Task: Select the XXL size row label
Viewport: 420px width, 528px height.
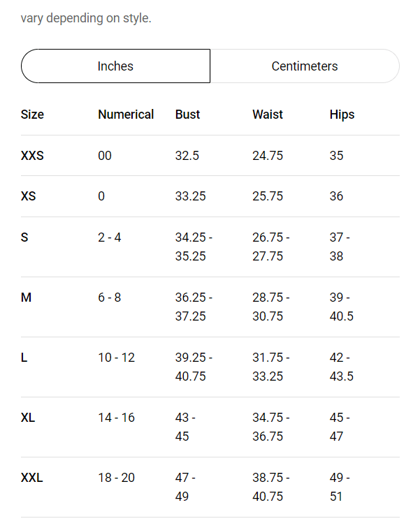Action: pyautogui.click(x=32, y=478)
